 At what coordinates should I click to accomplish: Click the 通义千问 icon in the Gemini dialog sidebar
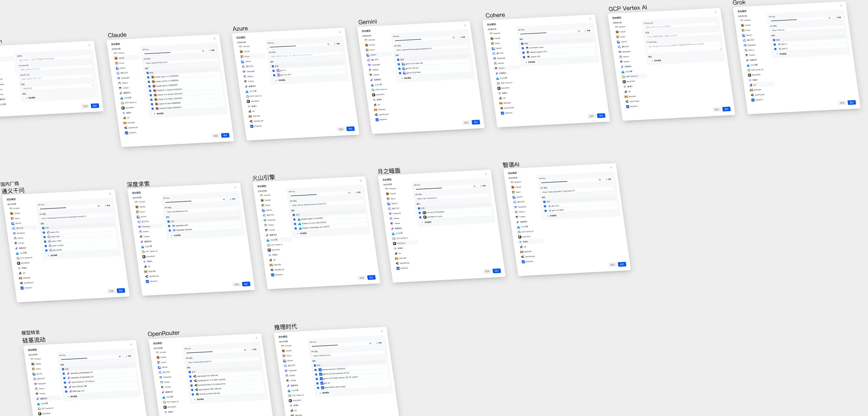pyautogui.click(x=369, y=60)
